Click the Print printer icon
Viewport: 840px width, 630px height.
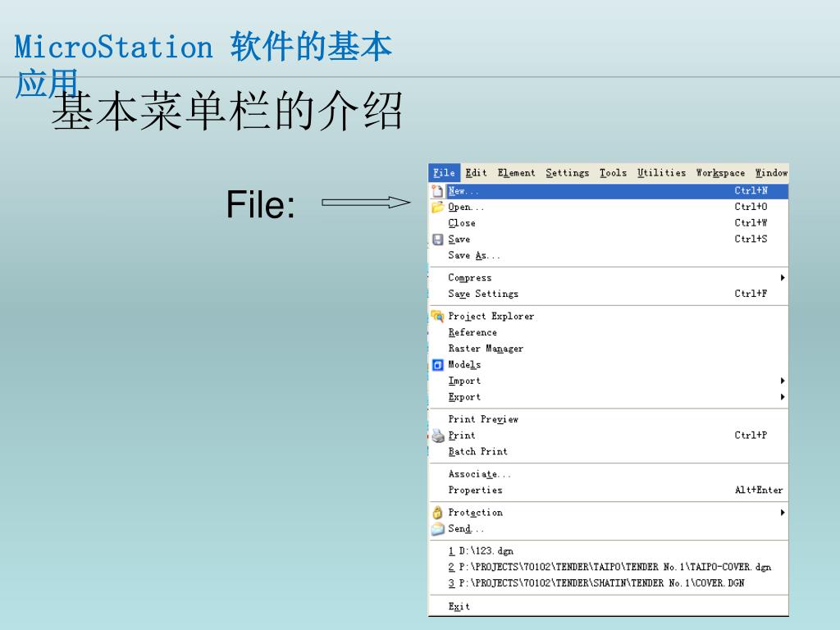(x=438, y=436)
